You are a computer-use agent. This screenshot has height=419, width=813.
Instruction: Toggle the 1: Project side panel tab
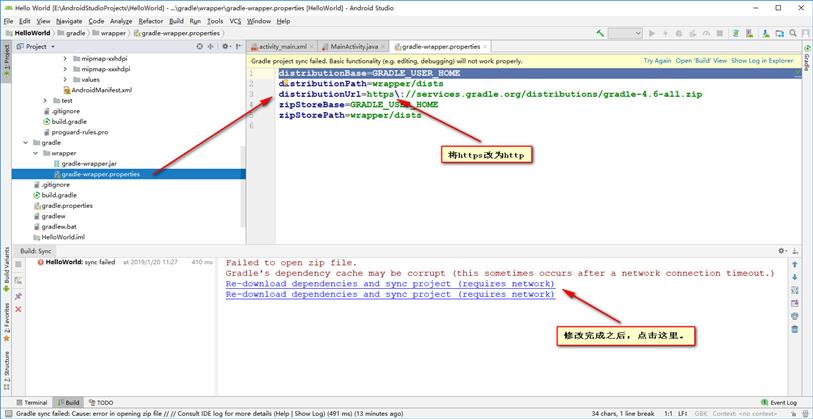click(6, 62)
